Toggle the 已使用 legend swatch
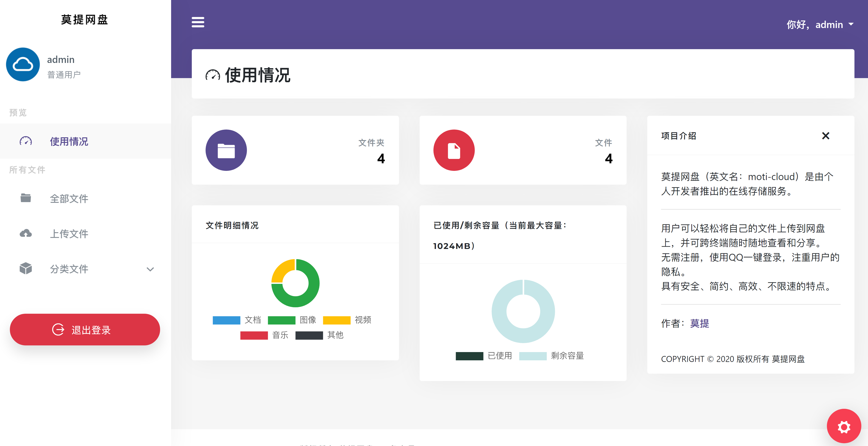Screen dimensions: 868x446 469,356
